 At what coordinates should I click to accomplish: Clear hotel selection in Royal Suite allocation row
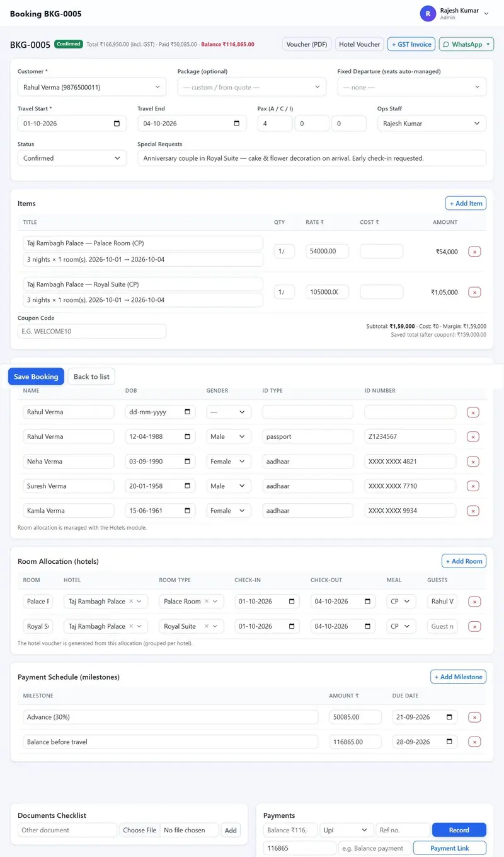click(131, 626)
